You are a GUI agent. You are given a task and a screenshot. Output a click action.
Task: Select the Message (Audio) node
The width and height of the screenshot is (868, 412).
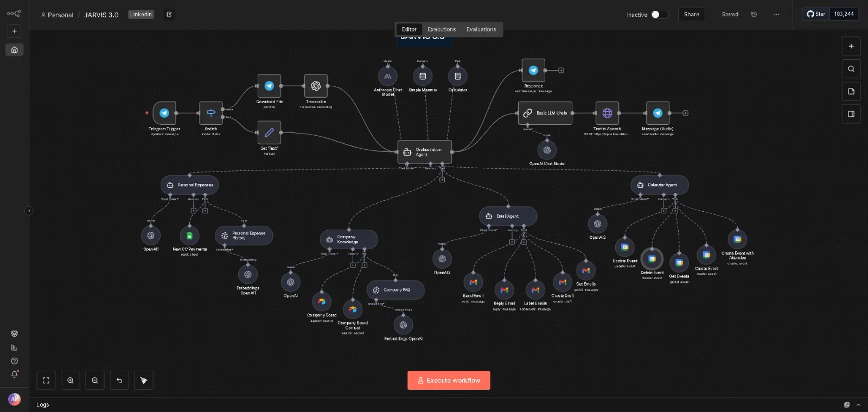658,113
